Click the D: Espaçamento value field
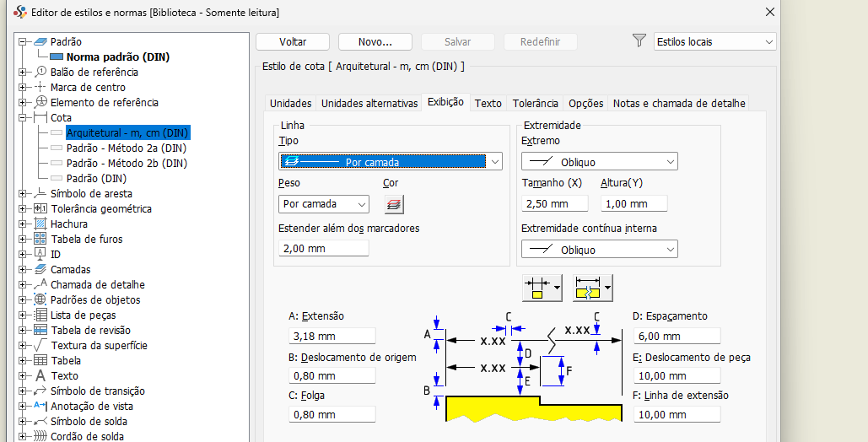 click(x=677, y=336)
